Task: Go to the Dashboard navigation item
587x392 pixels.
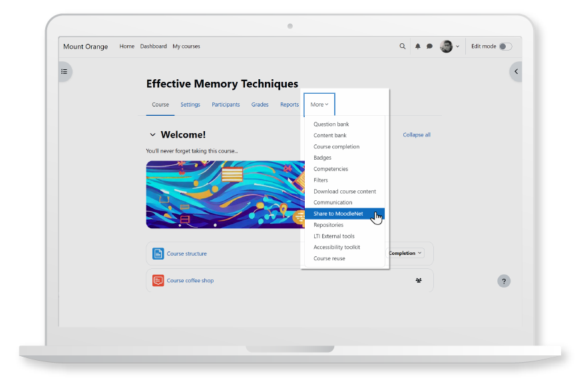Action: coord(153,46)
